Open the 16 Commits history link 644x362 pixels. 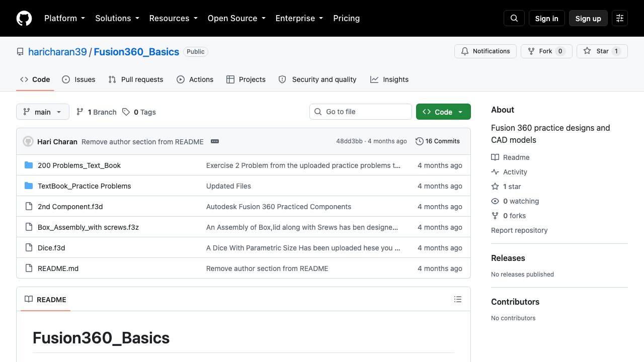click(438, 141)
